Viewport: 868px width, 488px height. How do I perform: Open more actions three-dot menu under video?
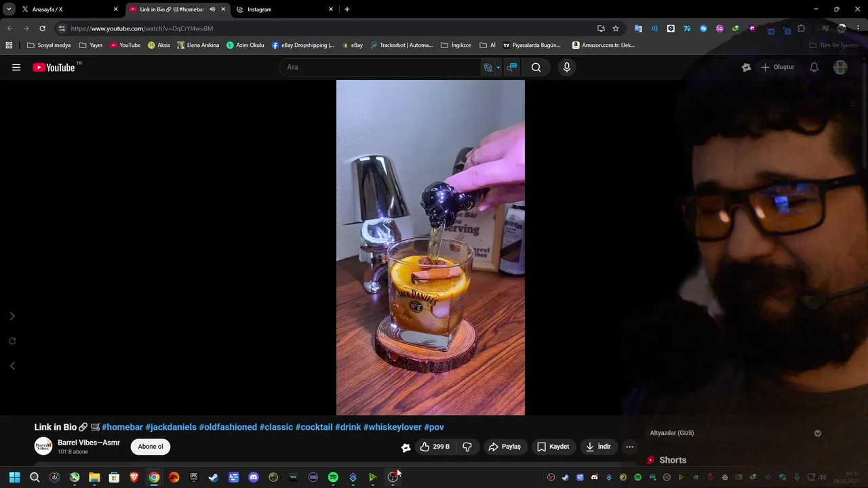pyautogui.click(x=630, y=447)
